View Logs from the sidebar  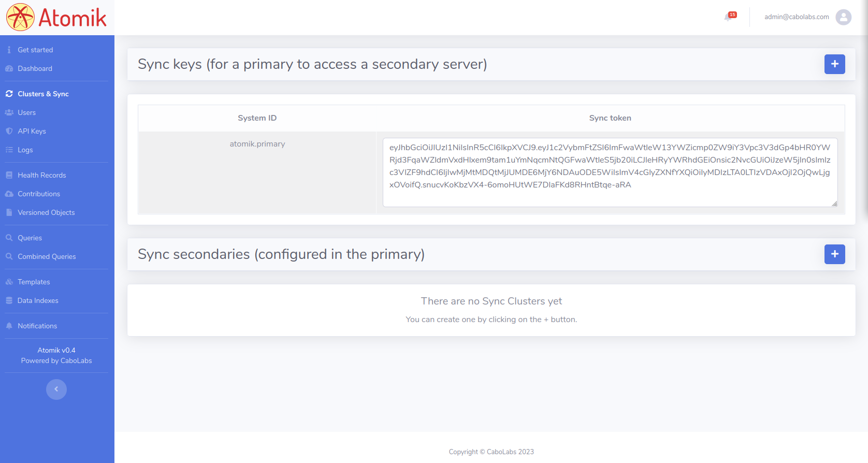25,150
